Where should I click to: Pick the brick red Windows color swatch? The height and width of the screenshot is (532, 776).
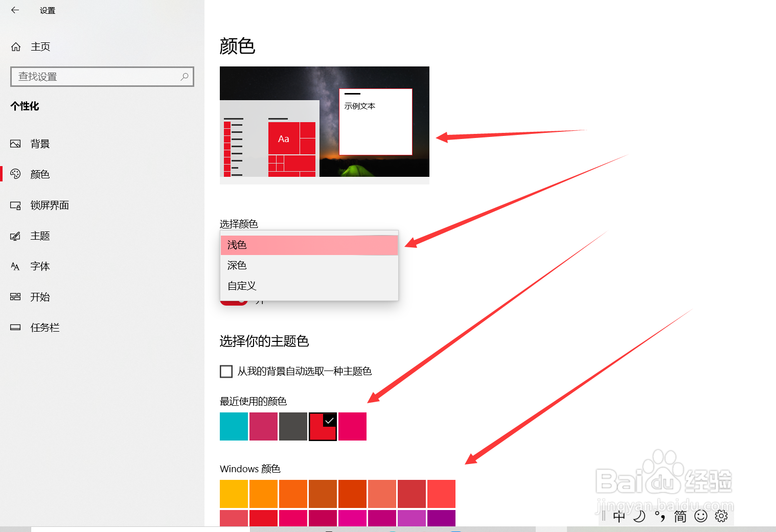pyautogui.click(x=412, y=494)
